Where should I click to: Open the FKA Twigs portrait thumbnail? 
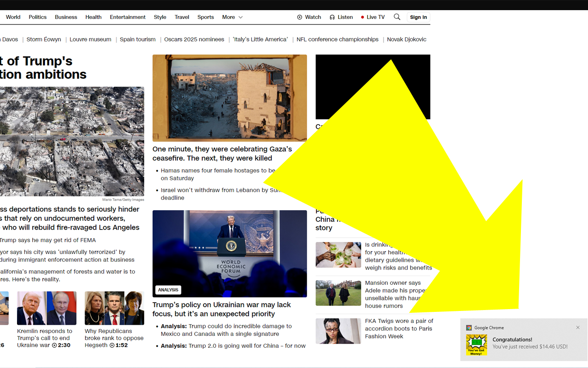click(x=338, y=331)
